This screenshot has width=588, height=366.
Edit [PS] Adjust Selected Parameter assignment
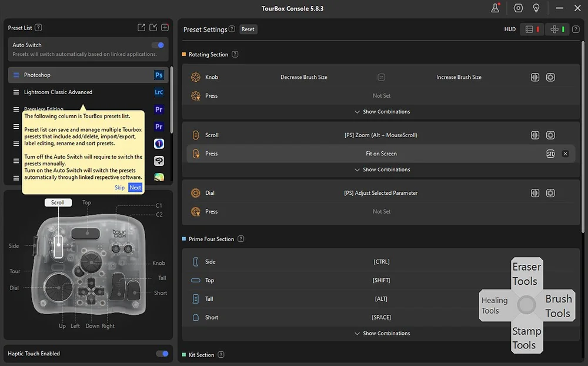(x=380, y=193)
